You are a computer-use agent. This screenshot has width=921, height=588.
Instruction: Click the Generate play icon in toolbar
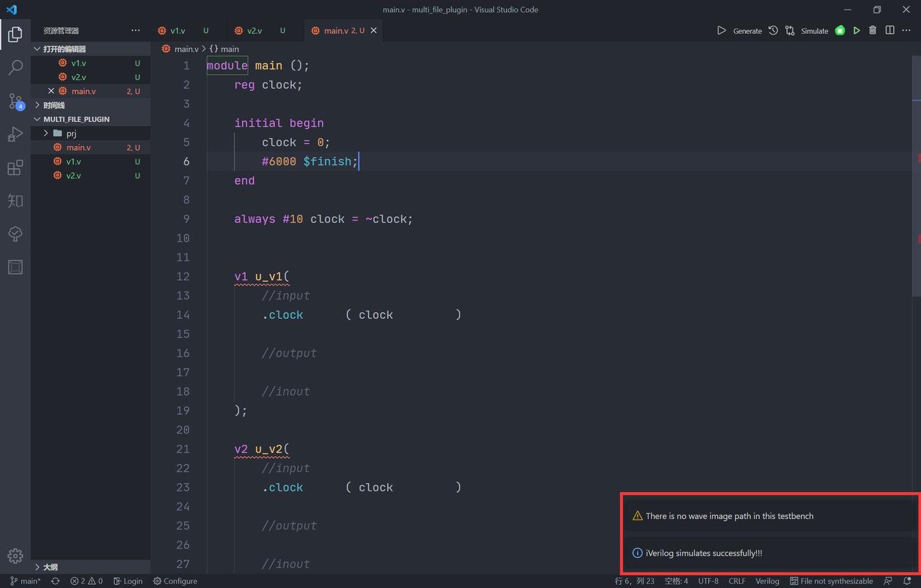721,31
